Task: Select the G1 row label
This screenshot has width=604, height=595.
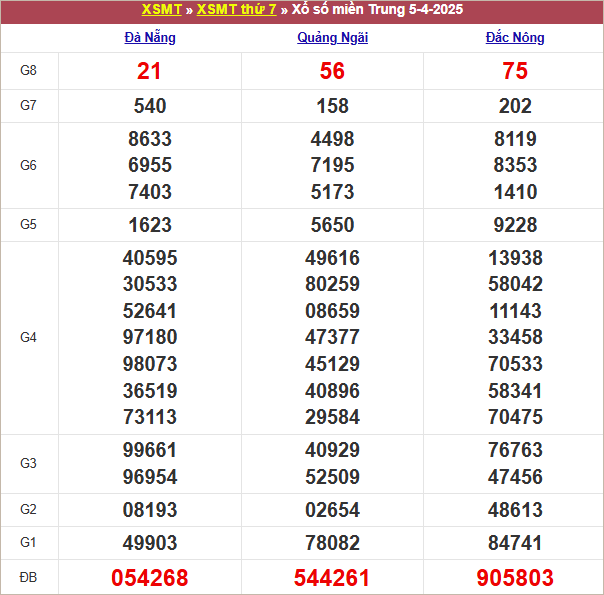Action: coord(29,543)
